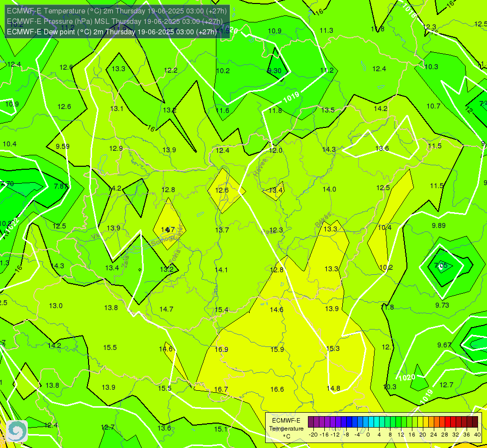Click the 11.6 dew point value

[223, 111]
